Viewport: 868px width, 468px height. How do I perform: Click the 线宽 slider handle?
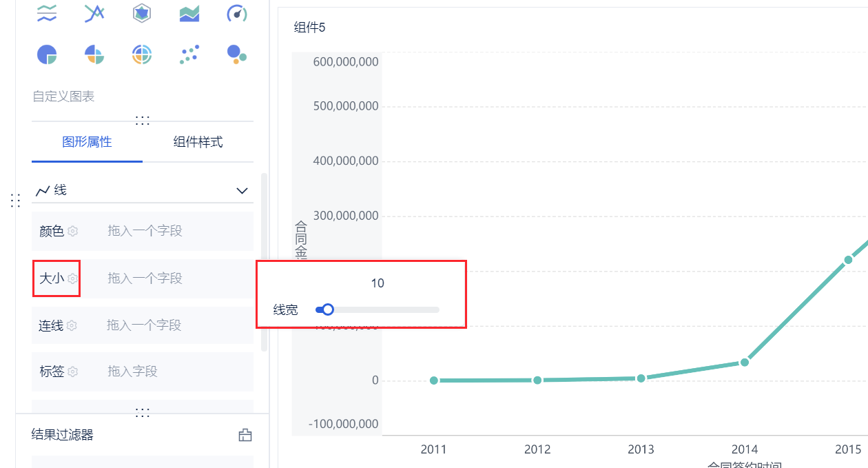(x=328, y=310)
